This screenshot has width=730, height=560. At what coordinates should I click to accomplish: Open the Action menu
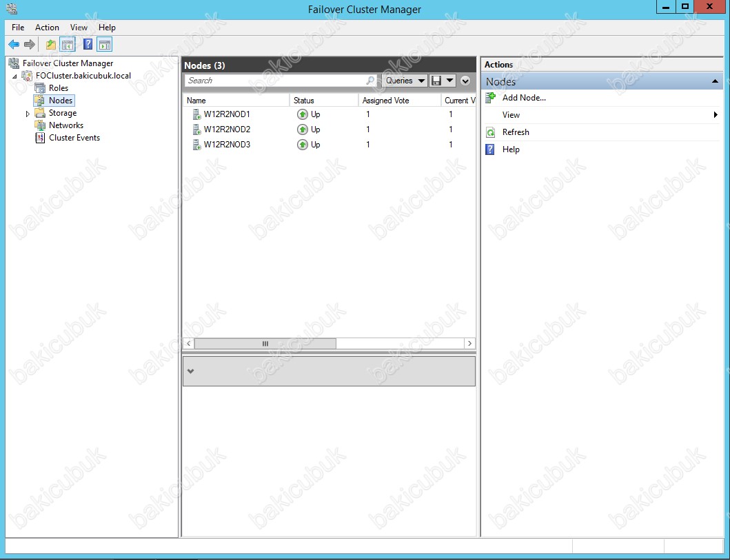(x=47, y=28)
